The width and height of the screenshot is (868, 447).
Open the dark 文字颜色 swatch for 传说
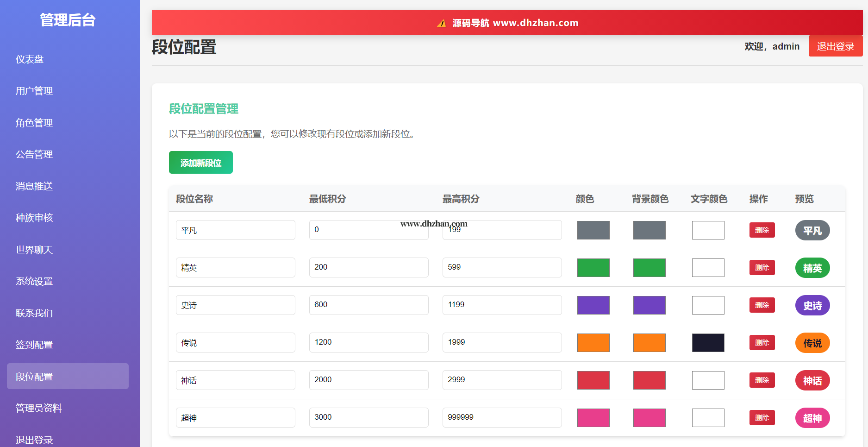tap(708, 343)
